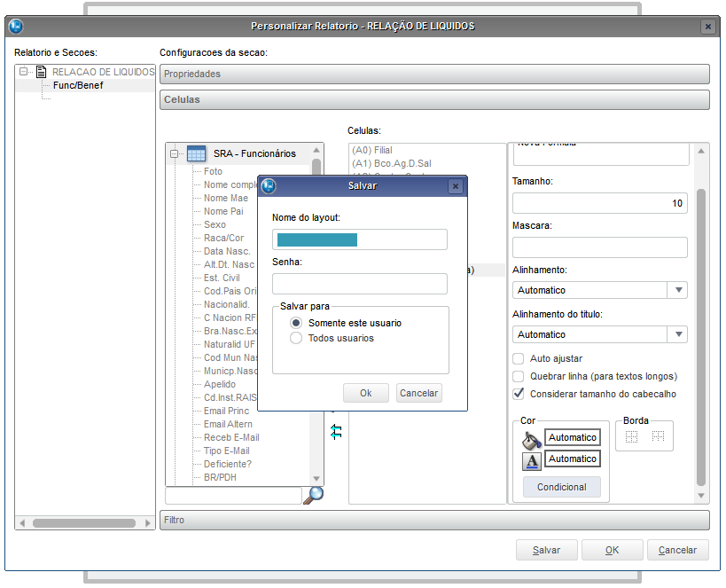Viewport: 726px width, 588px height.
Task: Open the Condicional formatting button
Action: point(562,487)
